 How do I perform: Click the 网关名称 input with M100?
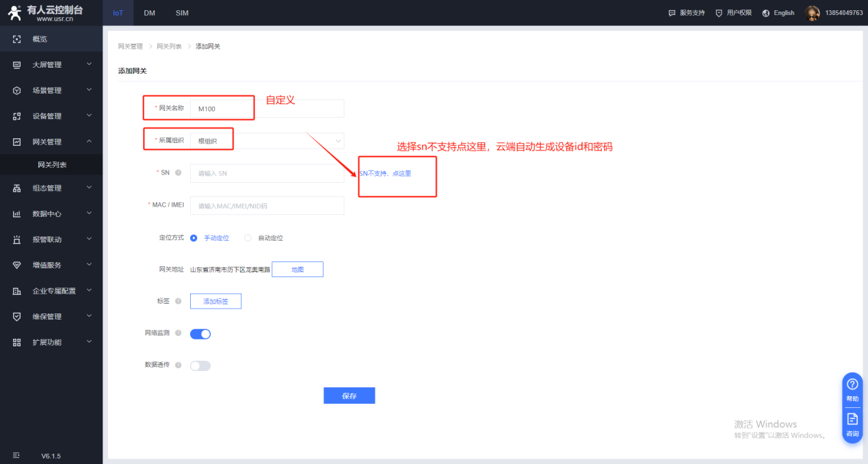click(267, 108)
